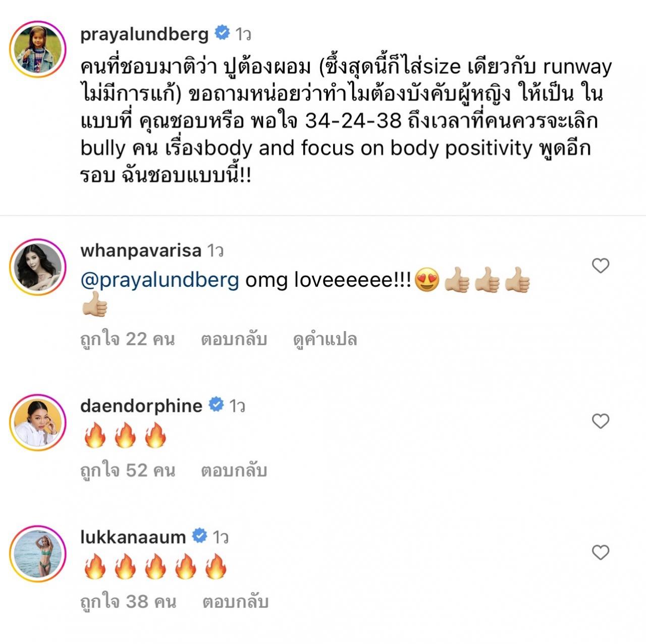
Task: View the 22 likes on whanpavarisa's comment
Action: point(128,339)
